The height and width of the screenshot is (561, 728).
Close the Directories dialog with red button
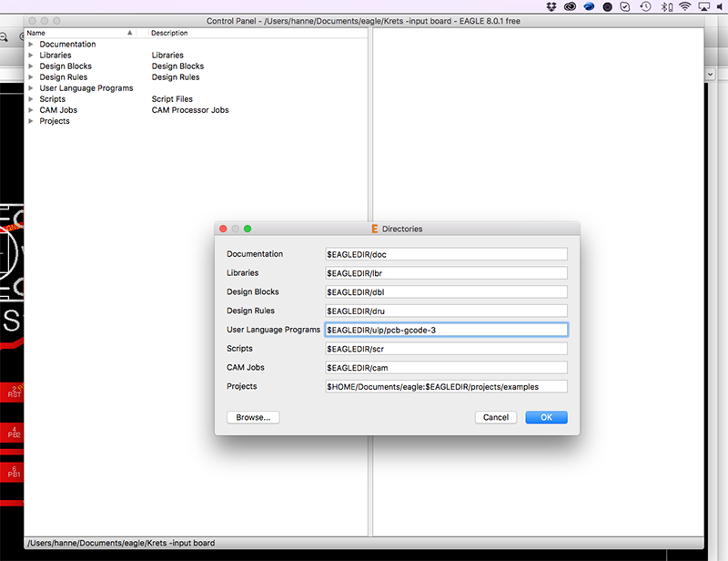(223, 229)
